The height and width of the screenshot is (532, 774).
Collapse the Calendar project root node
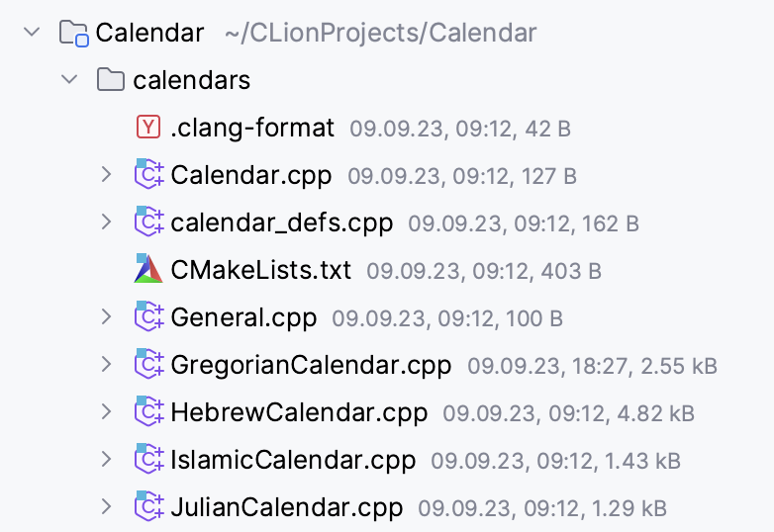click(x=32, y=33)
